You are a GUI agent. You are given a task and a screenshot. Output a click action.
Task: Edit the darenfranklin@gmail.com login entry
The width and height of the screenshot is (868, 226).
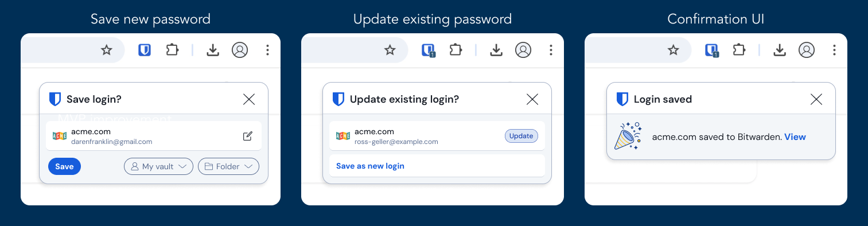(x=248, y=136)
